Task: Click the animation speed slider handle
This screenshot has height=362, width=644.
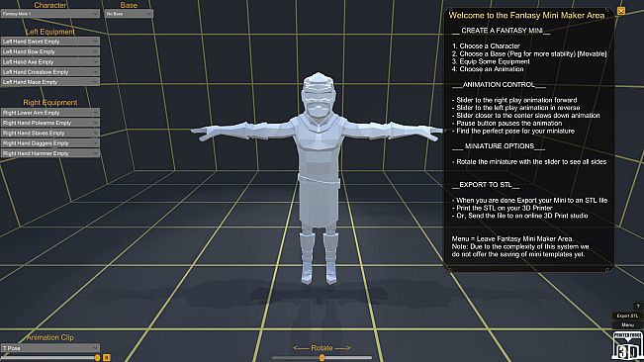Action: [x=97, y=357]
